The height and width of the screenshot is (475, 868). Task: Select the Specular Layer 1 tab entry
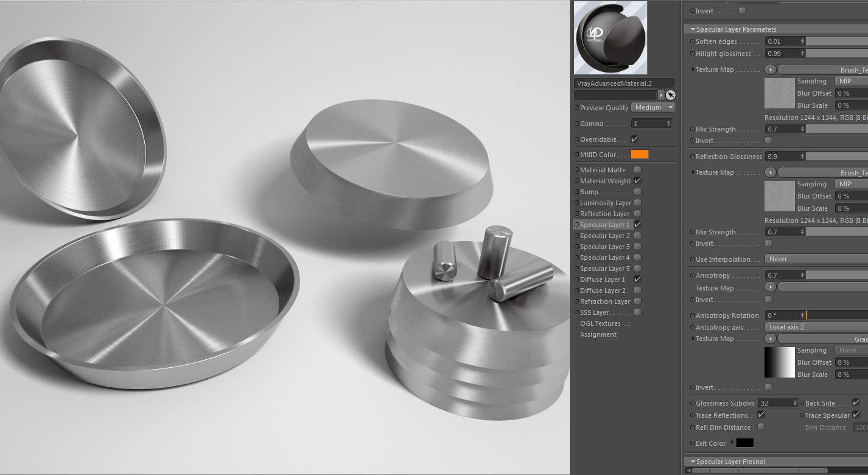604,225
